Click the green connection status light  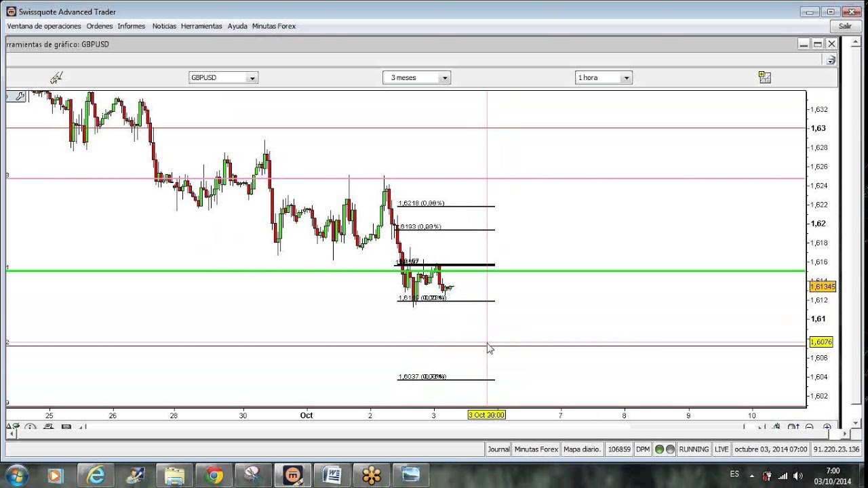coord(659,449)
